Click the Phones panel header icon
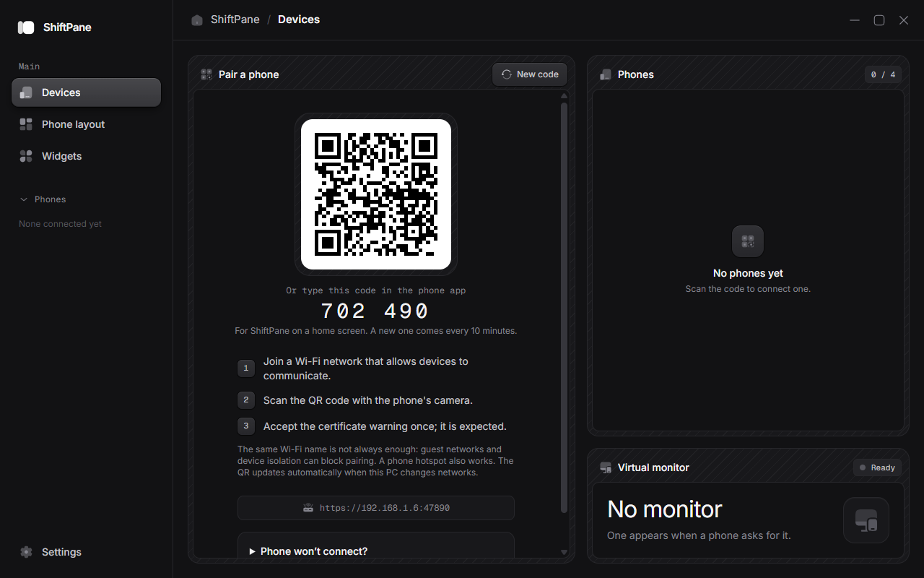The width and height of the screenshot is (924, 578). click(606, 74)
